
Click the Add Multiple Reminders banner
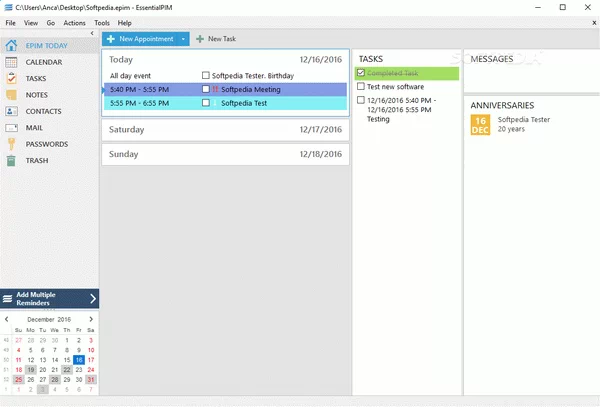tap(50, 298)
